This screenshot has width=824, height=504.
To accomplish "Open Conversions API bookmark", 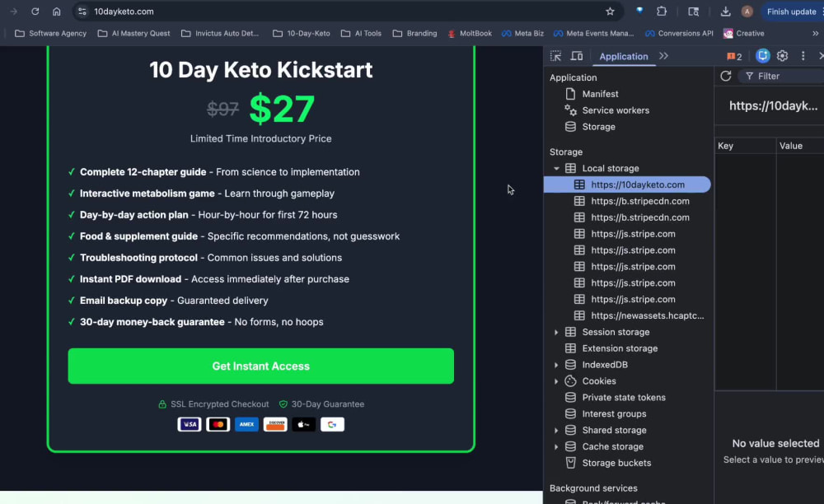I will [679, 33].
